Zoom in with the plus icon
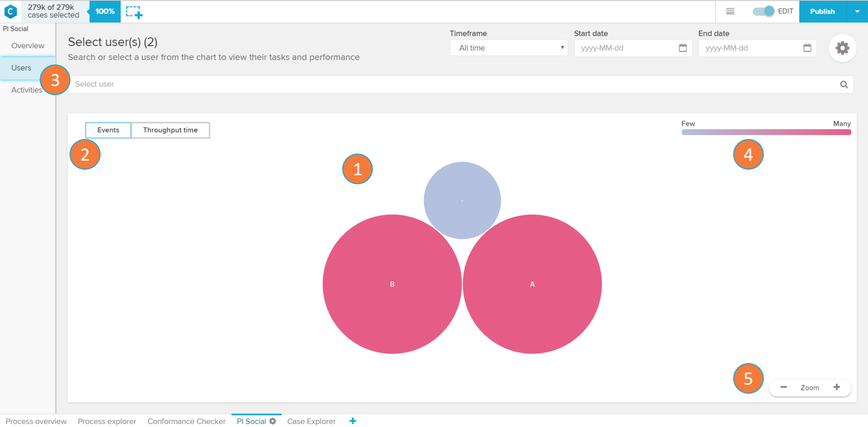This screenshot has width=868, height=427. [837, 387]
